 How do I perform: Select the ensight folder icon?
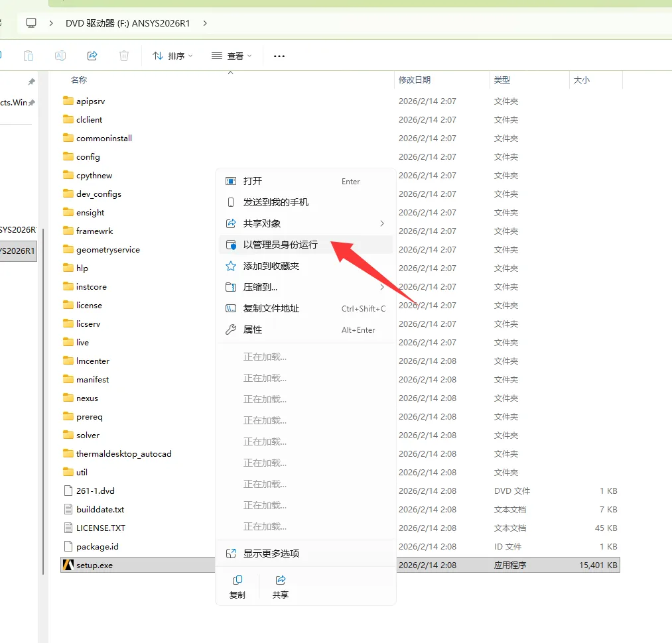tap(68, 213)
